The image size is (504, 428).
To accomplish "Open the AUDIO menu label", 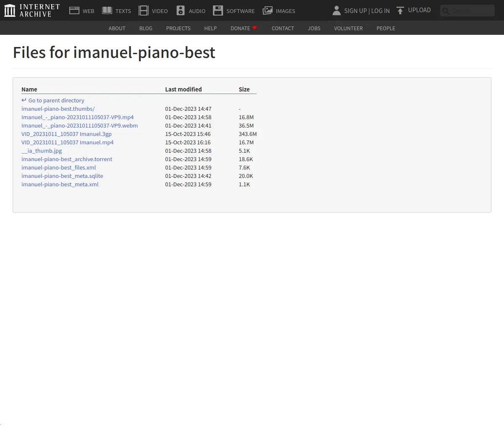I will 197,11.
